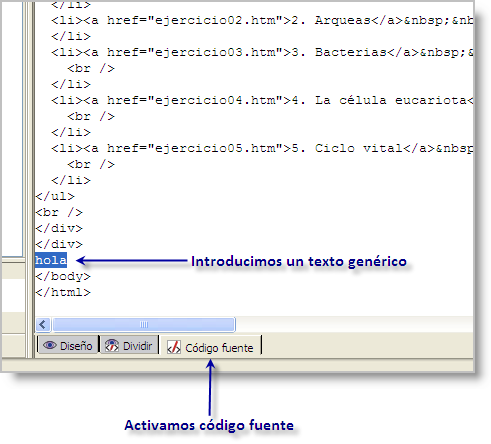Click the first closing </div> tag

59,228
